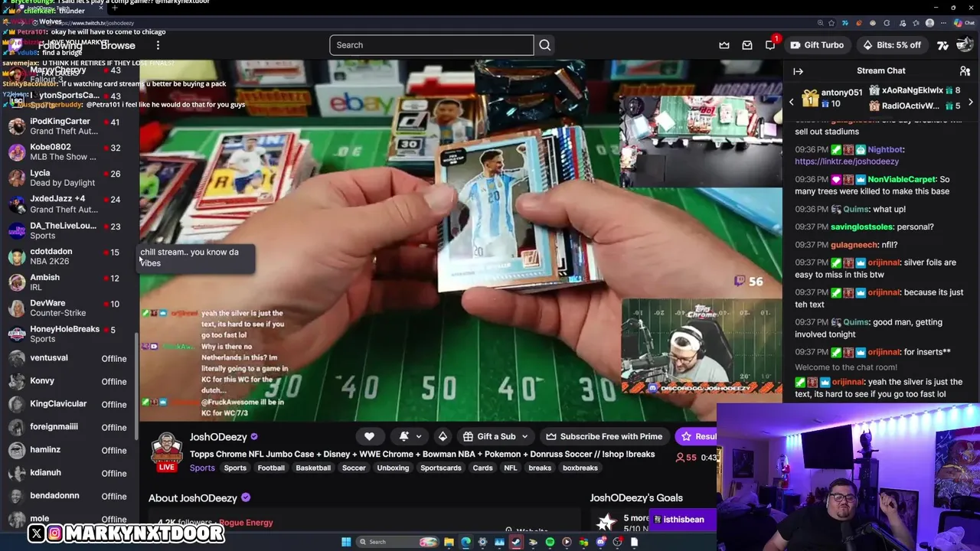Go to the Following tab

(60, 45)
